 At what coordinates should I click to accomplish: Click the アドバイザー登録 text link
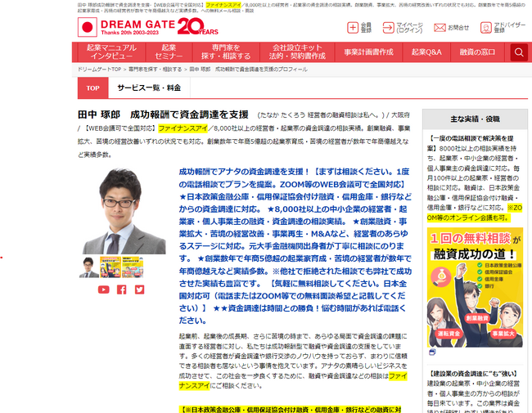[510, 28]
